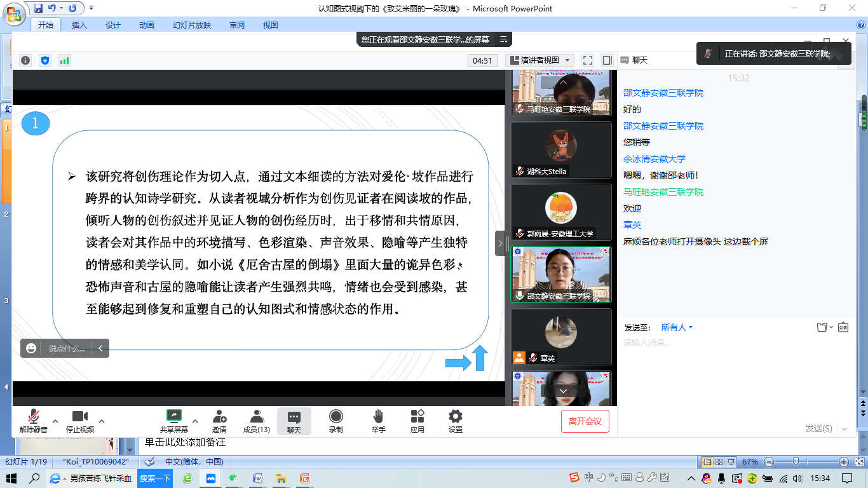
Task: Expand the 发送至 所有人 recipient dropdown
Action: pyautogui.click(x=677, y=327)
